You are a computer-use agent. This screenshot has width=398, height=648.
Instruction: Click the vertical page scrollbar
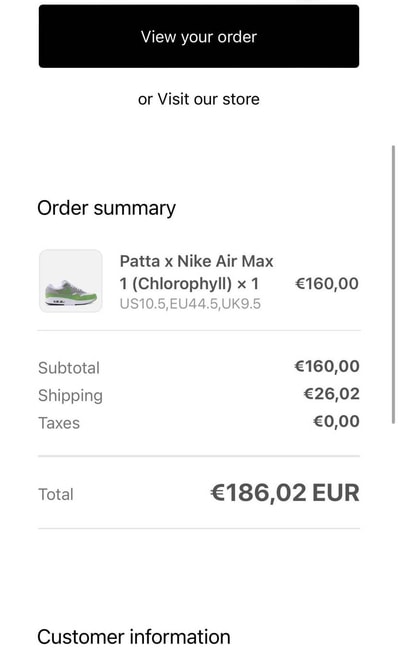tap(393, 284)
